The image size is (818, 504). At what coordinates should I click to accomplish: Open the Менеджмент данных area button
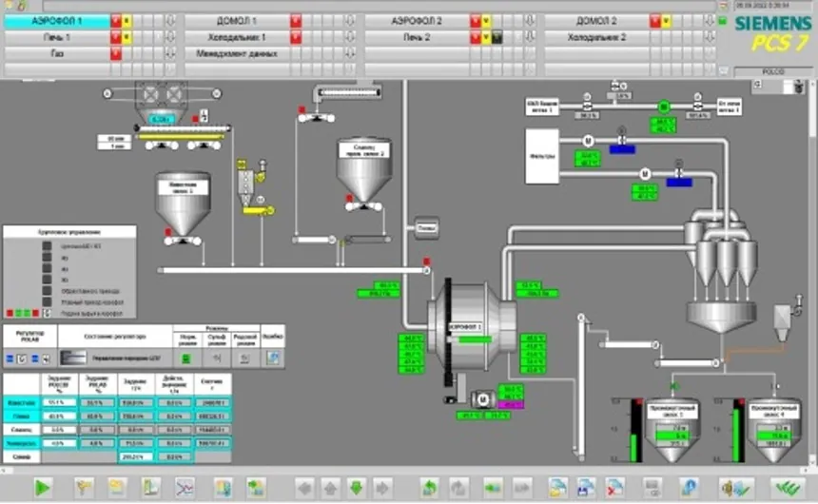point(237,53)
